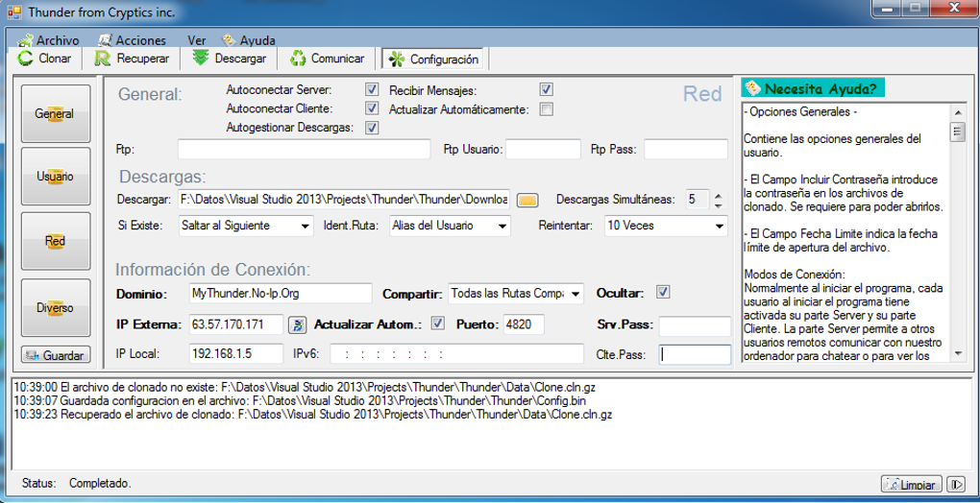Click the expand log arrow button at bottom right

(x=956, y=484)
